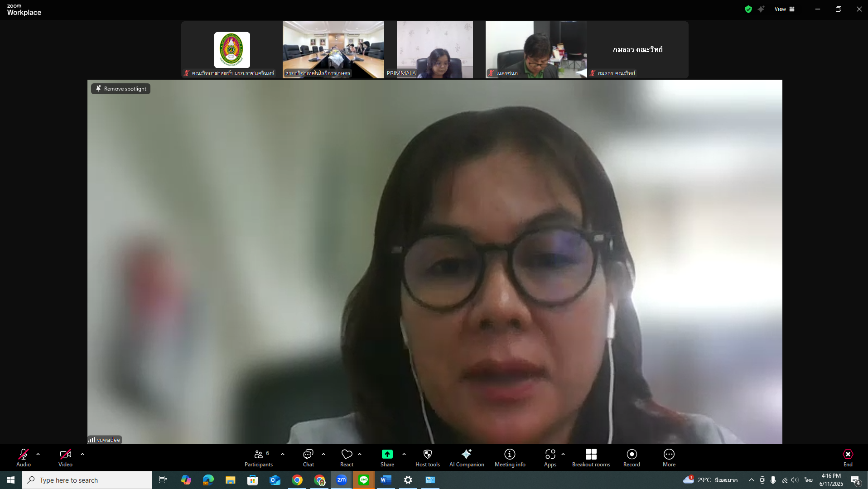Screen dimensions: 868x489
Task: Launch AI Companion
Action: pyautogui.click(x=466, y=457)
